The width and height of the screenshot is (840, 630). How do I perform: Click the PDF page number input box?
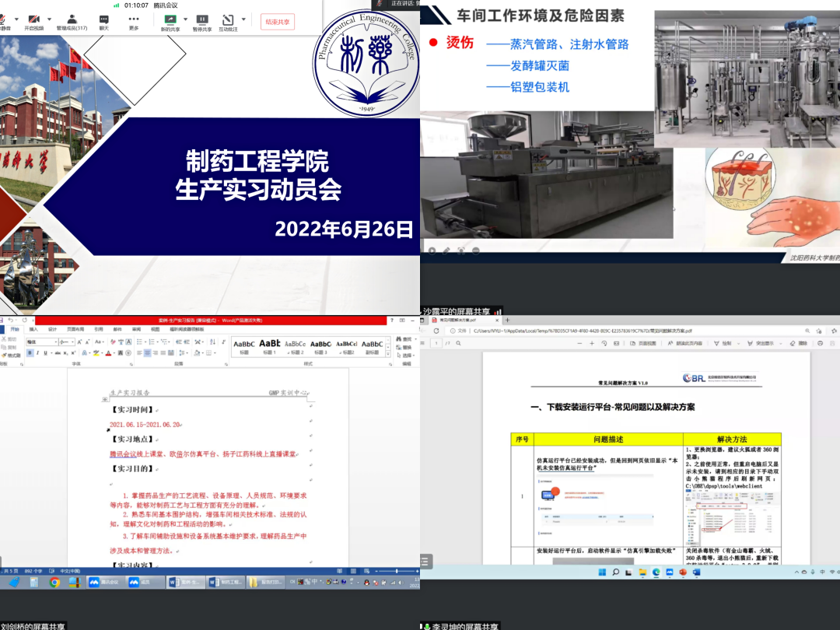(436, 343)
